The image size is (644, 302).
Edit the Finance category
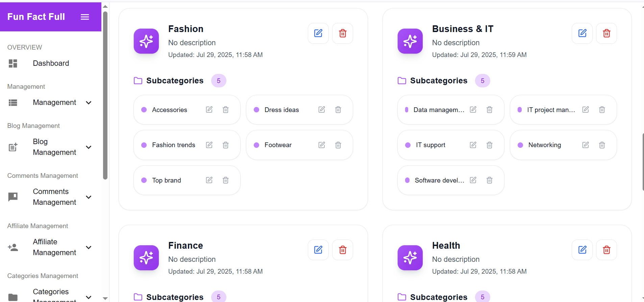pyautogui.click(x=318, y=250)
